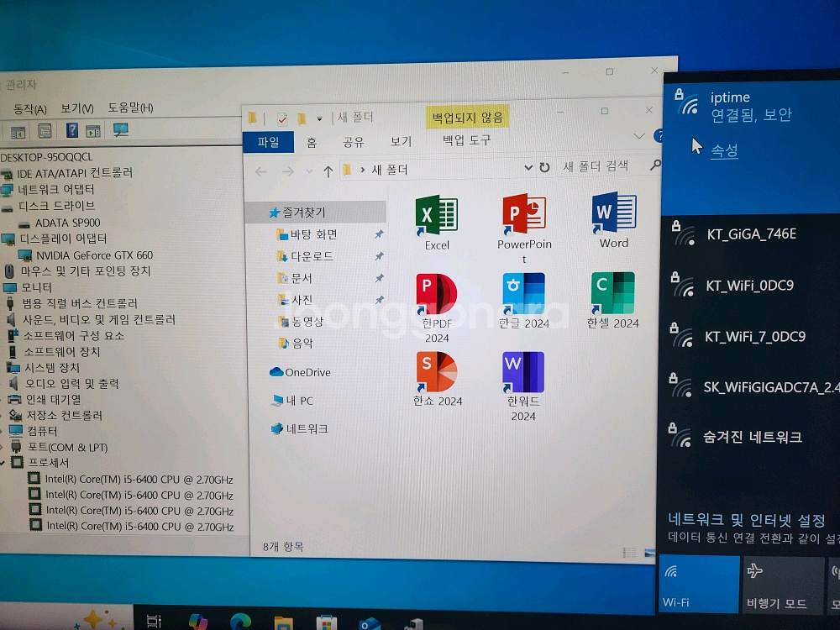Open the 파일 tab in Explorer
Screen dimensions: 840x630
(x=268, y=142)
